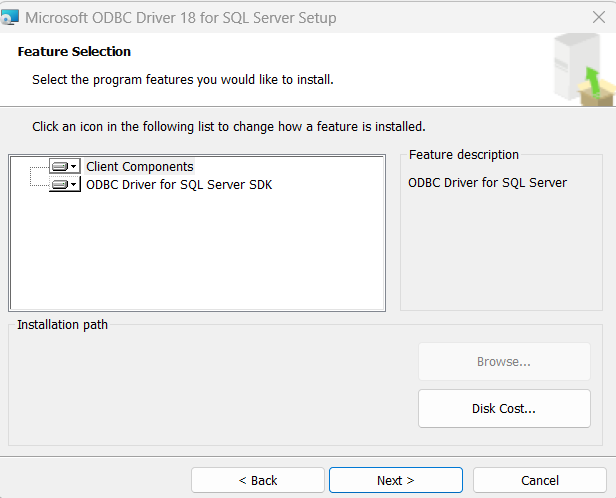The image size is (616, 498).
Task: Click the 'Click an icon' instruction text
Action: pyautogui.click(x=229, y=127)
